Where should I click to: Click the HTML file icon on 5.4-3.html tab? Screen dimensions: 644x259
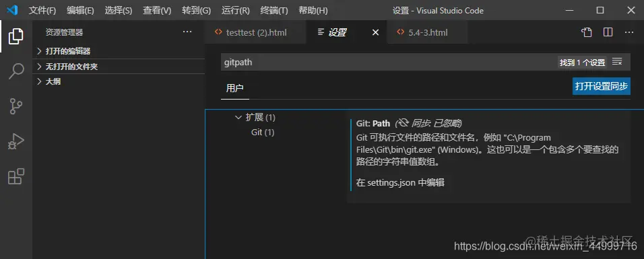[x=400, y=32]
